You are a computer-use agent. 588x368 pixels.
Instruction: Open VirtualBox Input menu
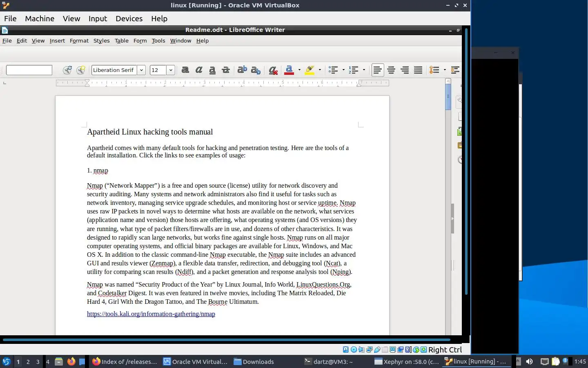(x=98, y=18)
